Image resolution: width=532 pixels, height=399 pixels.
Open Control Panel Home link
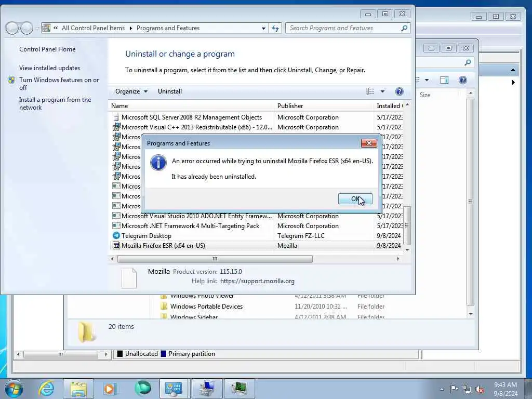(47, 49)
